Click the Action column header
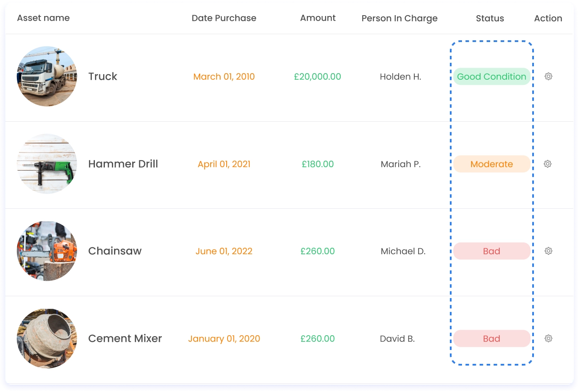The image size is (579, 392). [x=548, y=18]
